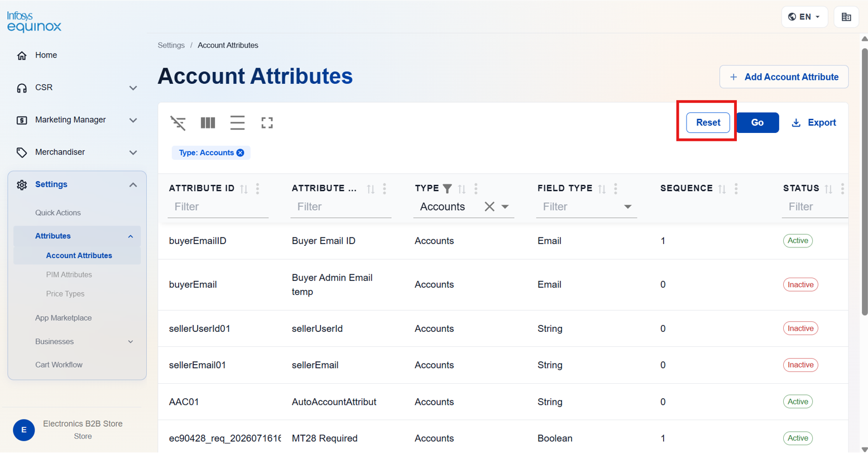Export the attributes list
868x453 pixels.
coord(814,122)
